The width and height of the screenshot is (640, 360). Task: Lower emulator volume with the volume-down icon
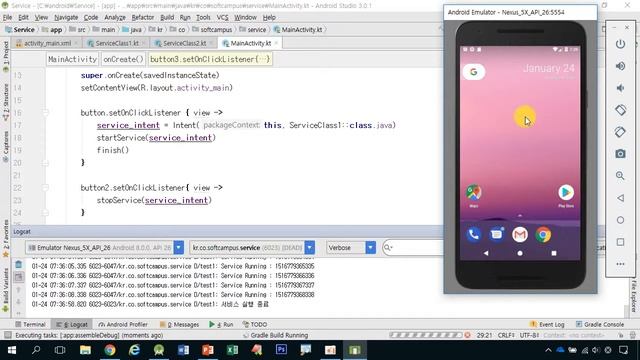620,88
